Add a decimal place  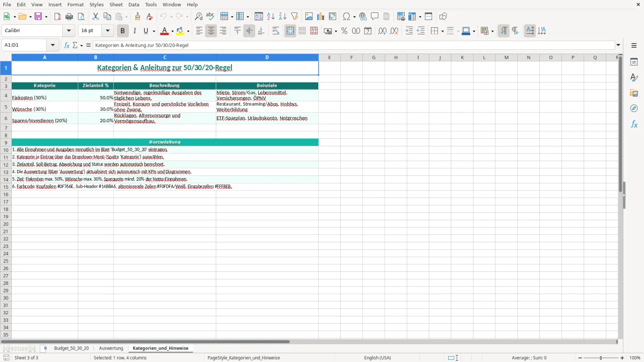pyautogui.click(x=382, y=31)
